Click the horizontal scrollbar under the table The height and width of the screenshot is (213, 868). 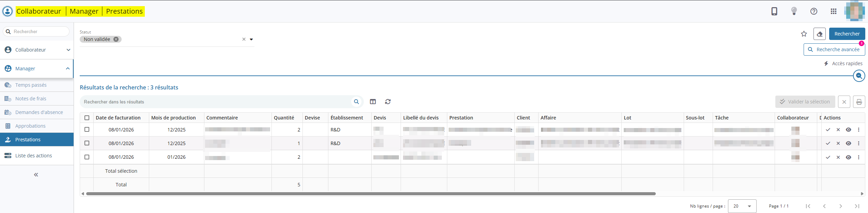click(371, 194)
